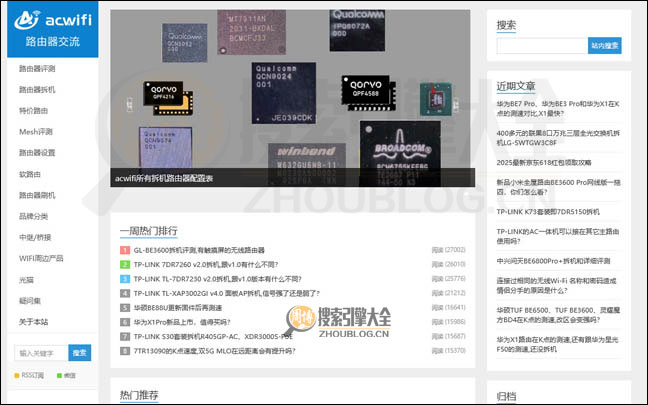The image size is (648, 405).
Task: Open the Mesh评测 menu item
Action: tap(36, 132)
